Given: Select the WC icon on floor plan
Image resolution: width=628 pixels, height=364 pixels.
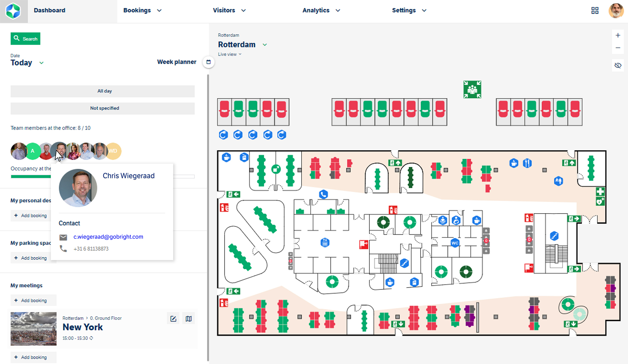Looking at the screenshot, I should 455,243.
